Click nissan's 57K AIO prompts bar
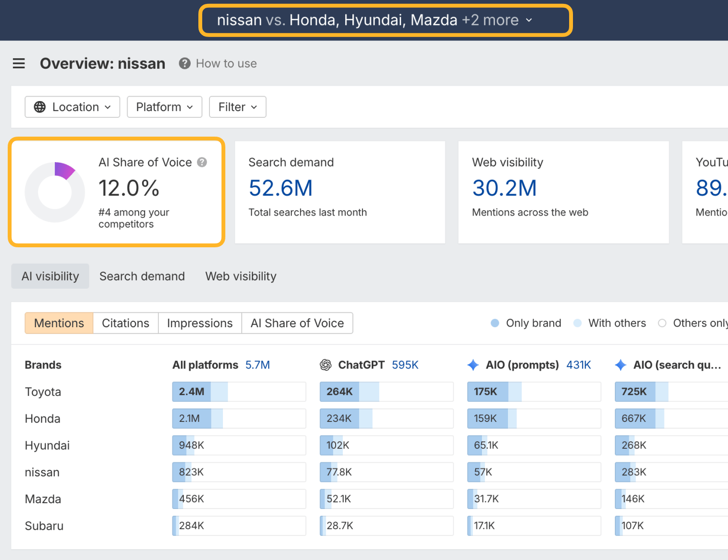 coord(534,472)
